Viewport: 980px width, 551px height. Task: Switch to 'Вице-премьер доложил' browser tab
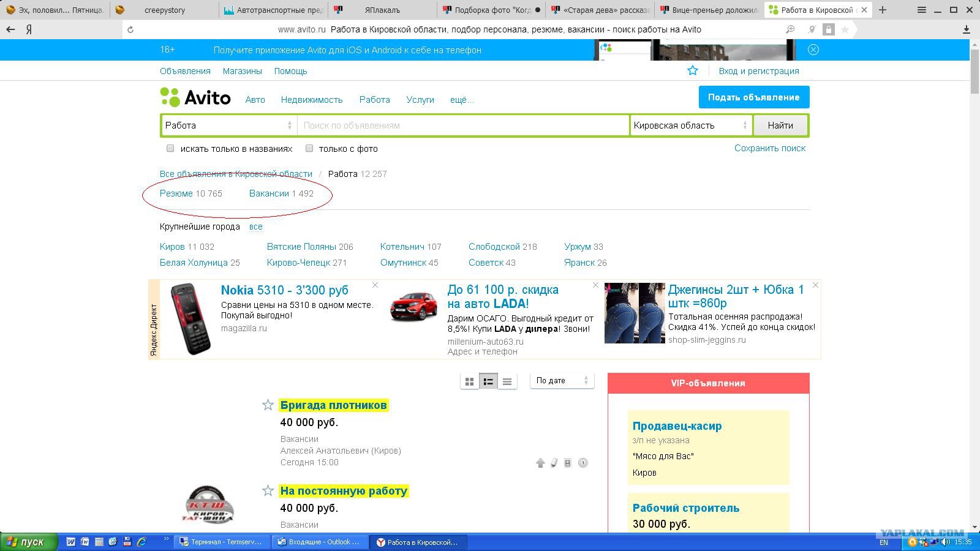pos(709,10)
